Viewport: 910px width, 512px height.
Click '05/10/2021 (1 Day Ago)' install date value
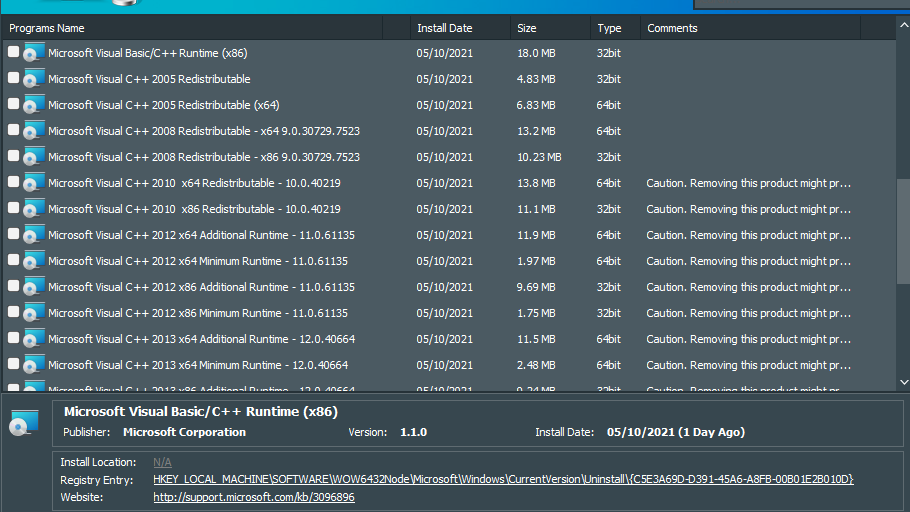(x=676, y=432)
